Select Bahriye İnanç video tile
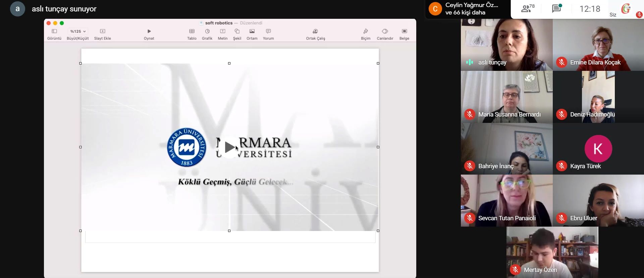This screenshot has width=644, height=278. (506, 148)
